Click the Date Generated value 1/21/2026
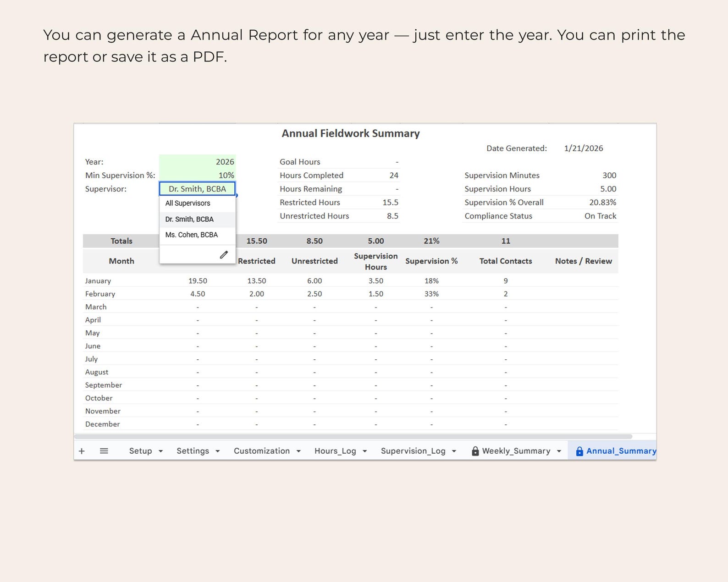 click(x=584, y=148)
